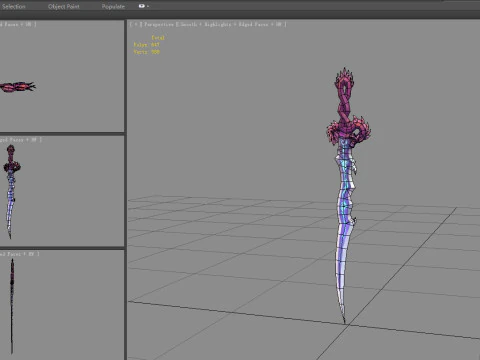Image resolution: width=480 pixels, height=360 pixels.
Task: Select the sword in the top-left viewport
Action: pyautogui.click(x=17, y=87)
